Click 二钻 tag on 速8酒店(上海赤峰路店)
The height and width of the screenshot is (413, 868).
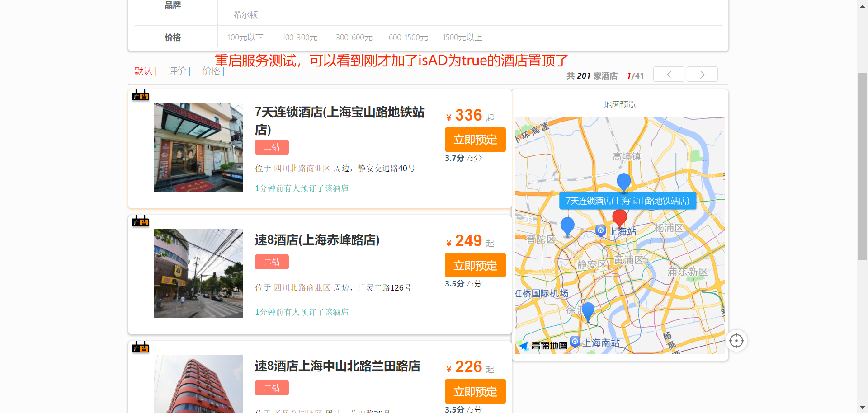[272, 262]
